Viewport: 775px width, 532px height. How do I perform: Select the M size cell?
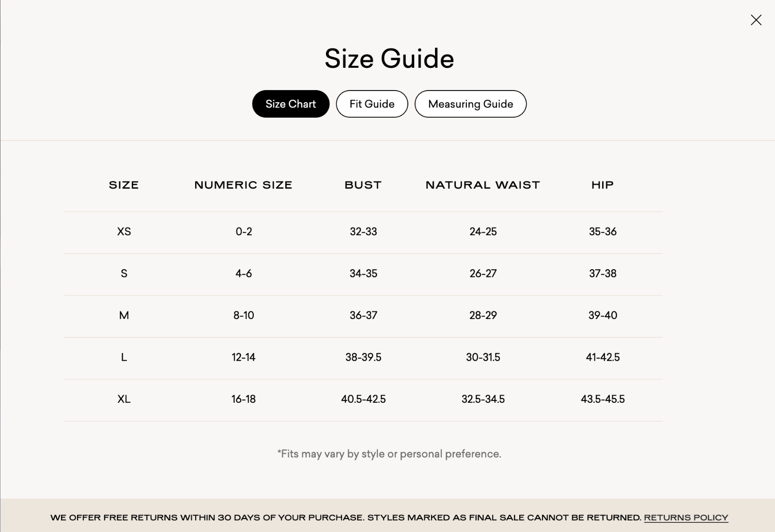tap(124, 315)
